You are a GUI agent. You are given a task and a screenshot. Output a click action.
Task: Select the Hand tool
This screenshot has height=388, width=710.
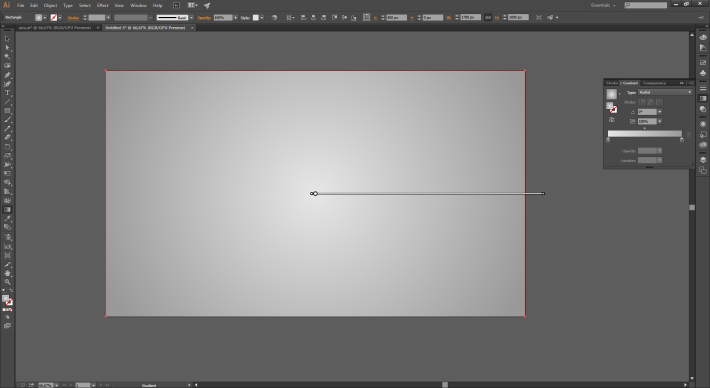coord(7,273)
